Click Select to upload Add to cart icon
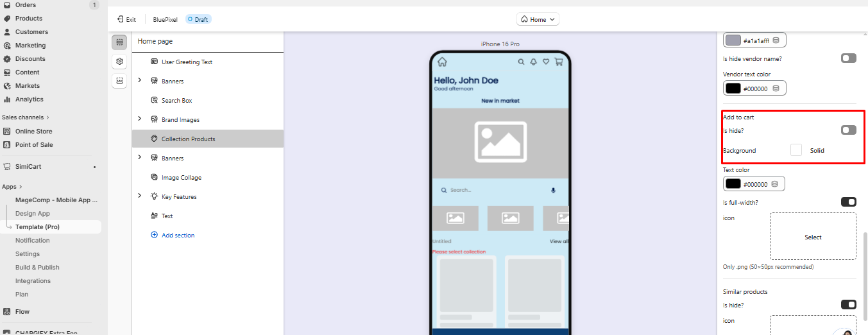Viewport: 868px width, 335px height. point(813,237)
